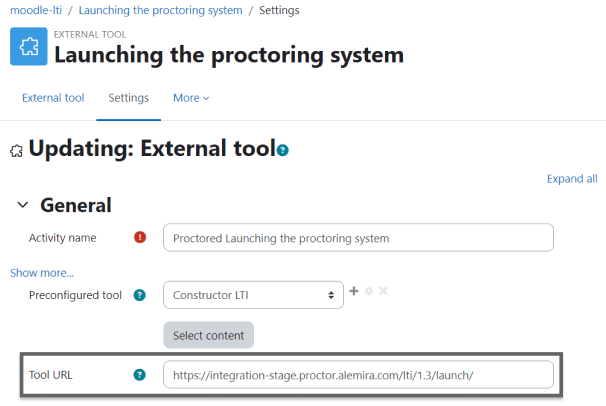This screenshot has height=406, width=606.
Task: Select the Settings tab
Action: pyautogui.click(x=129, y=98)
